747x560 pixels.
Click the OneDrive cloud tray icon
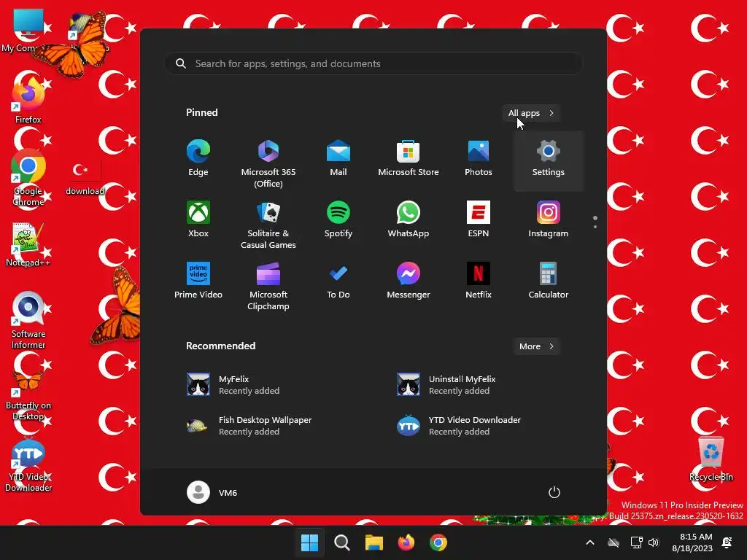pos(614,542)
